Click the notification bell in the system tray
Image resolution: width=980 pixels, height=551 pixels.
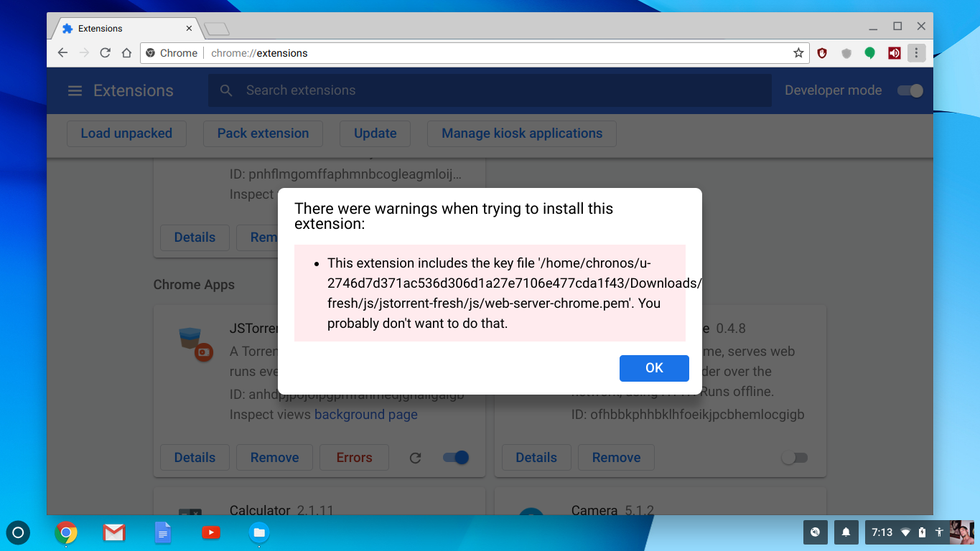pyautogui.click(x=846, y=532)
